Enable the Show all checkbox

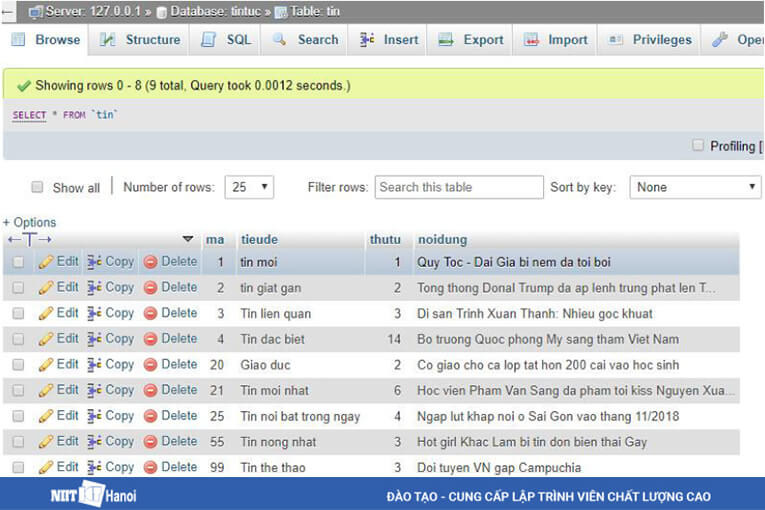[38, 187]
